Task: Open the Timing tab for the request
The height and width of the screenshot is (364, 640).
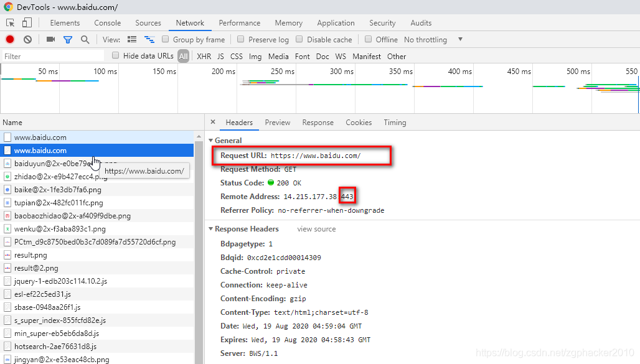Action: coord(395,123)
